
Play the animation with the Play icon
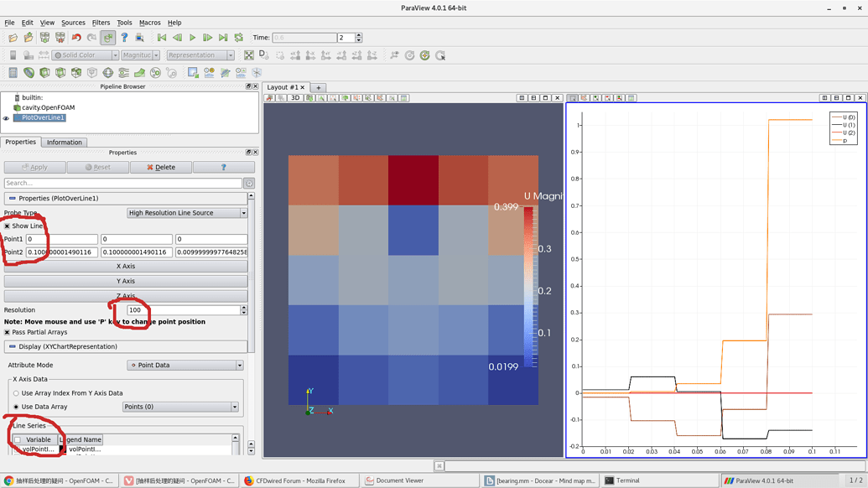click(192, 37)
